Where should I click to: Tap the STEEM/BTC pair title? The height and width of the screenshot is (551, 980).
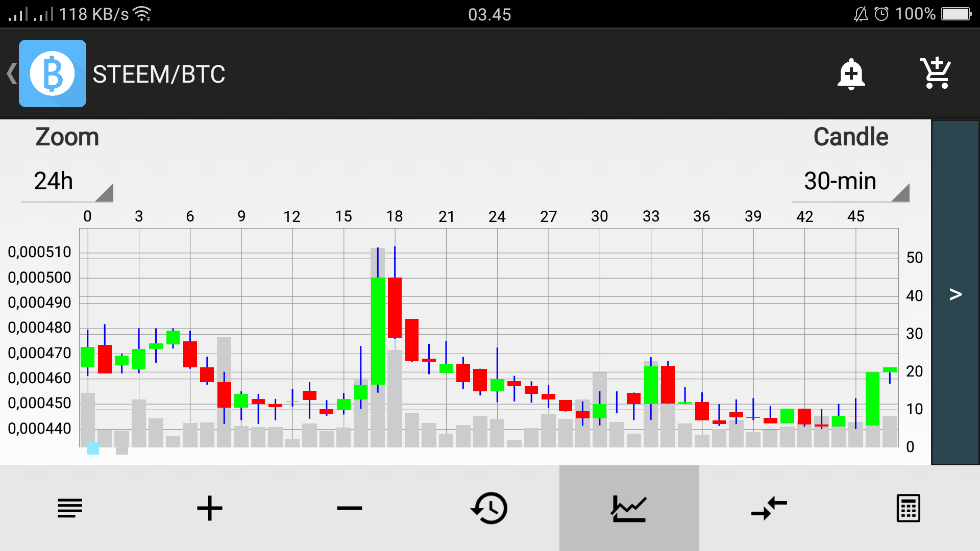(159, 74)
